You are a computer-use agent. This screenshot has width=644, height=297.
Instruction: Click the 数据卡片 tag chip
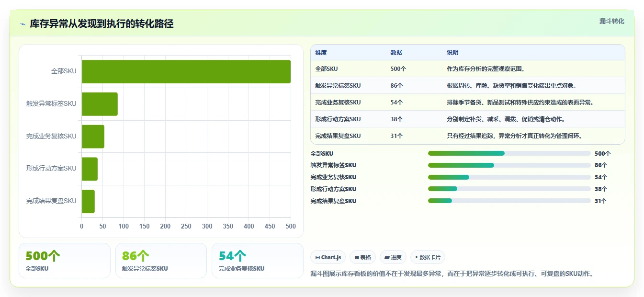tap(428, 257)
